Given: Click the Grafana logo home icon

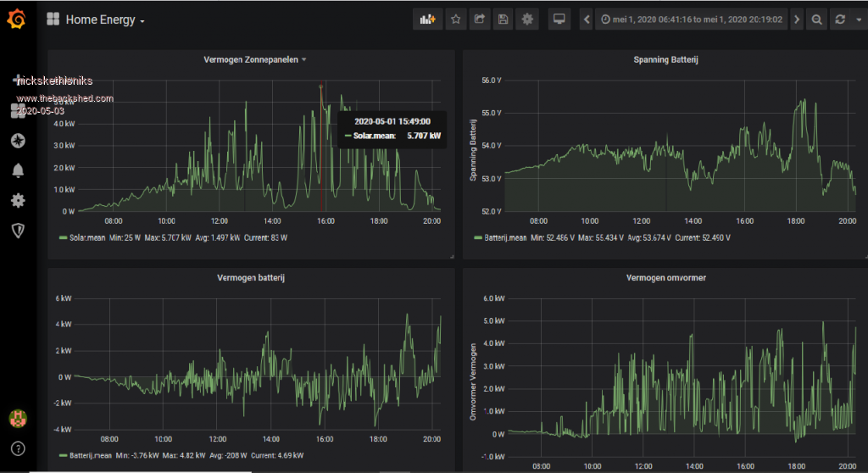Looking at the screenshot, I should click(16, 19).
